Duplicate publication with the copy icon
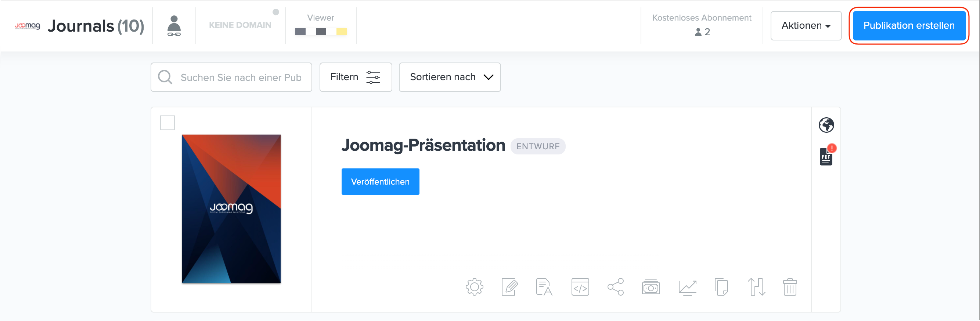Screen dimensions: 980x321 pos(721,287)
